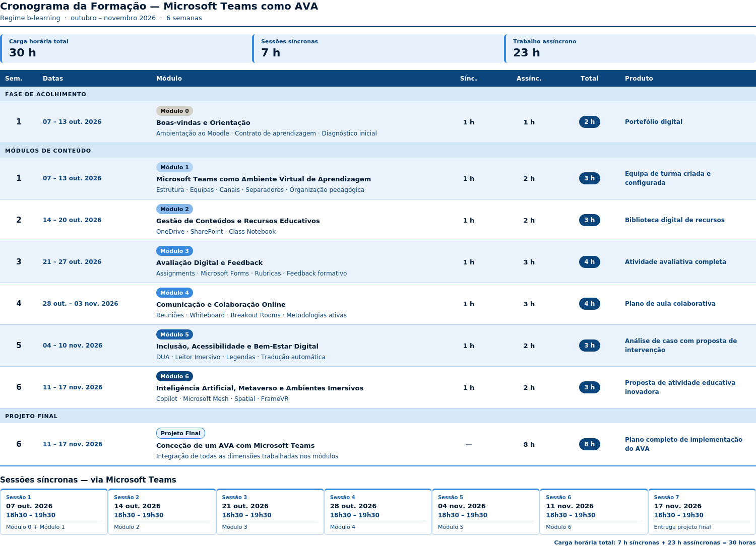Click the "DUA · Leitor Imersivo" topics line
756x546 pixels.
(241, 357)
